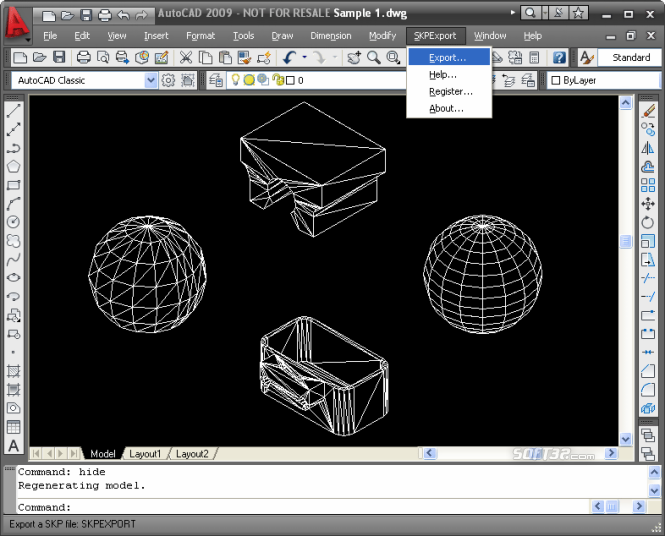Select the Hatch tool

[14, 371]
